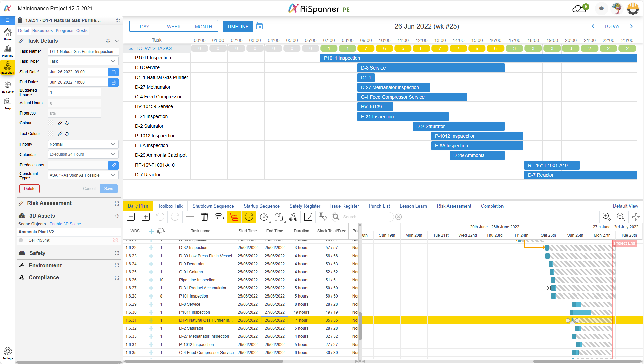Image resolution: width=644 pixels, height=364 pixels.
Task: Click the S-curve chart icon
Action: point(308,217)
